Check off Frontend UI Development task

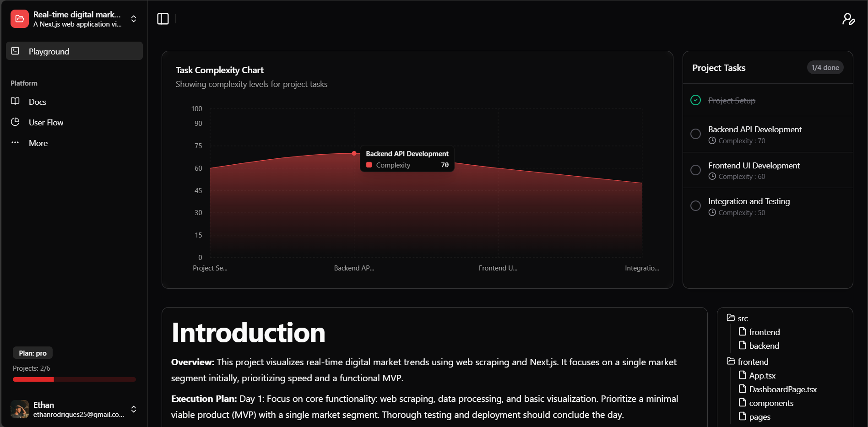tap(695, 170)
